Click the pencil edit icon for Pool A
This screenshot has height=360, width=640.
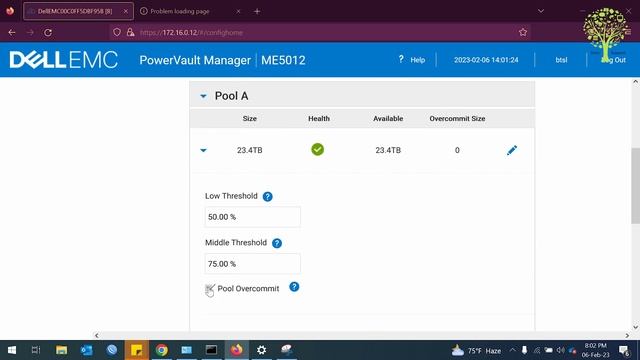[511, 150]
